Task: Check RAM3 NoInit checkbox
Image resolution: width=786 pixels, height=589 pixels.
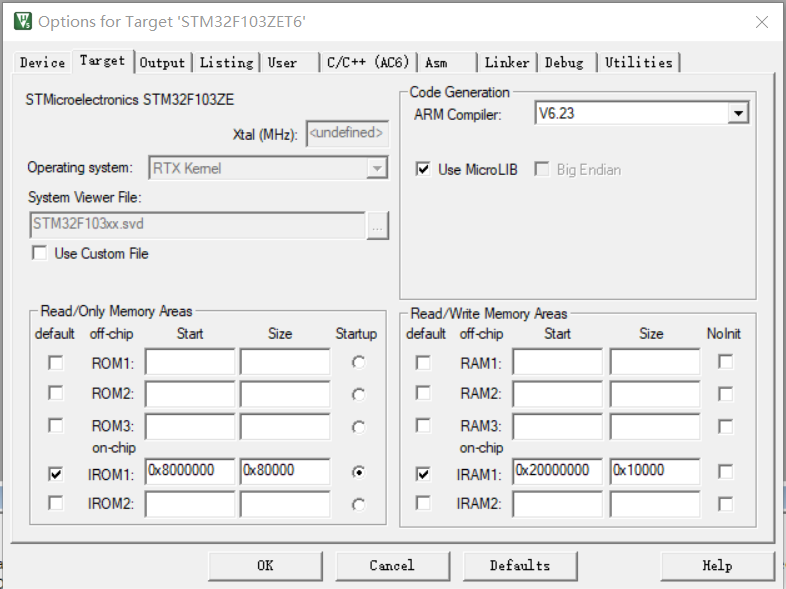Action: [x=725, y=426]
